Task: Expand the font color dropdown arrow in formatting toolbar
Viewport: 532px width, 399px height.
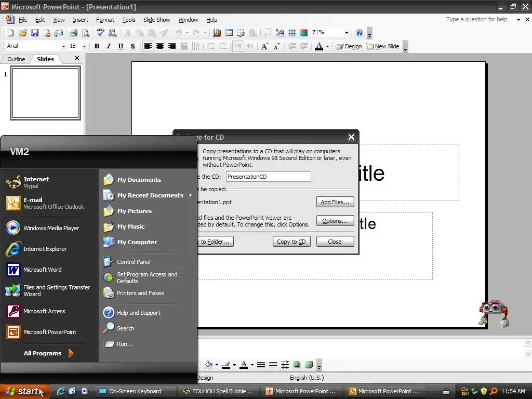Action: coord(327,46)
